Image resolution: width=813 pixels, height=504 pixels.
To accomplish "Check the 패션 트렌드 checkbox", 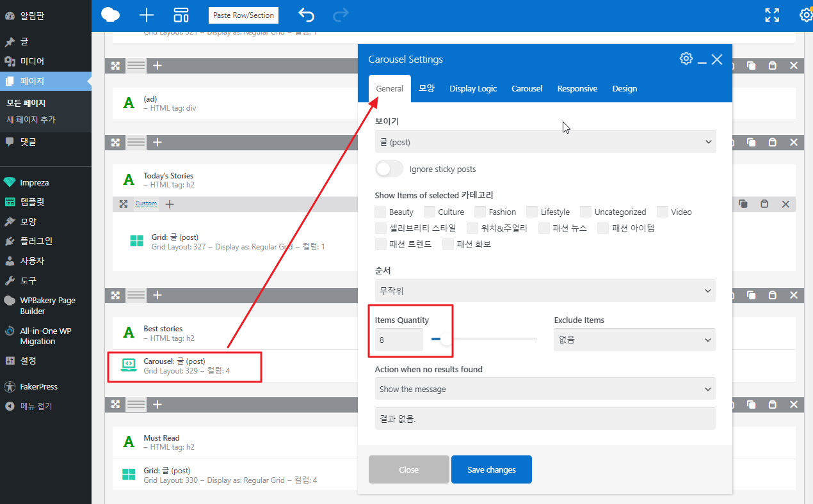I will [x=381, y=244].
